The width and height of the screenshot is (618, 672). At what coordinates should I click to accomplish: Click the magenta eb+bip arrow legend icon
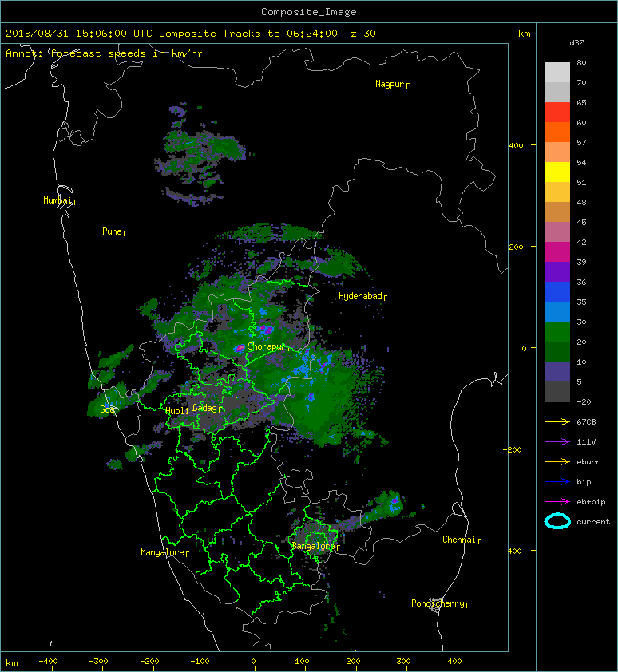(x=557, y=502)
